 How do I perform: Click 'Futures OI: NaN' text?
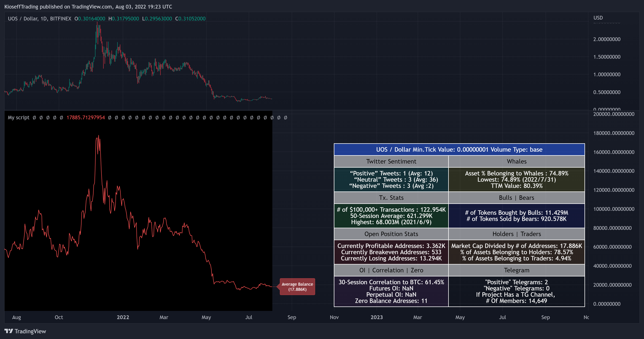tap(391, 289)
